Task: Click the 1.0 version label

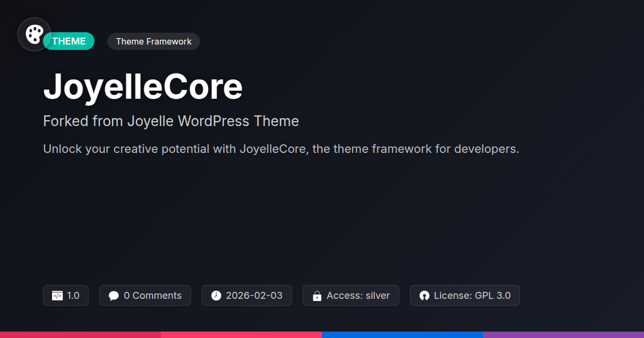Action: [73, 296]
